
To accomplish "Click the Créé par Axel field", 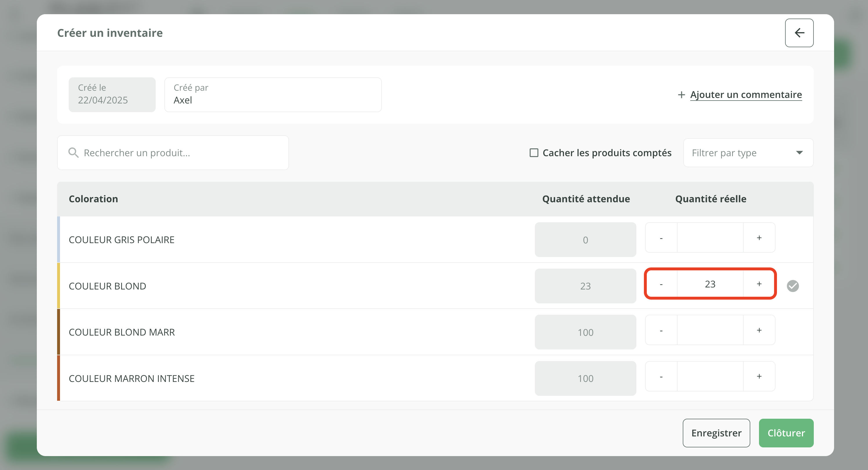I will tap(273, 94).
